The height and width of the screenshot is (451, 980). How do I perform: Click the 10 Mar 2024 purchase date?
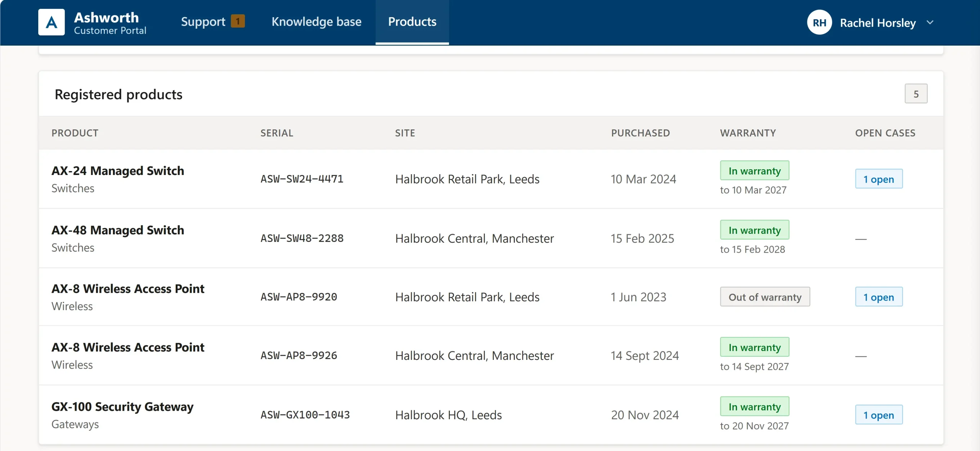643,179
